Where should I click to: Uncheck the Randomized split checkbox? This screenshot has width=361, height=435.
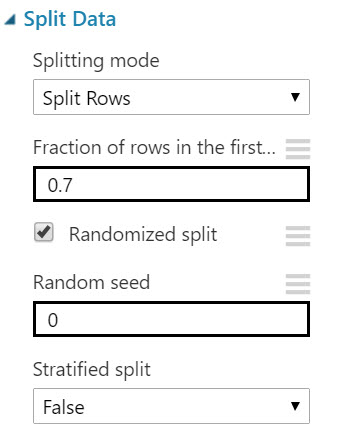44,232
